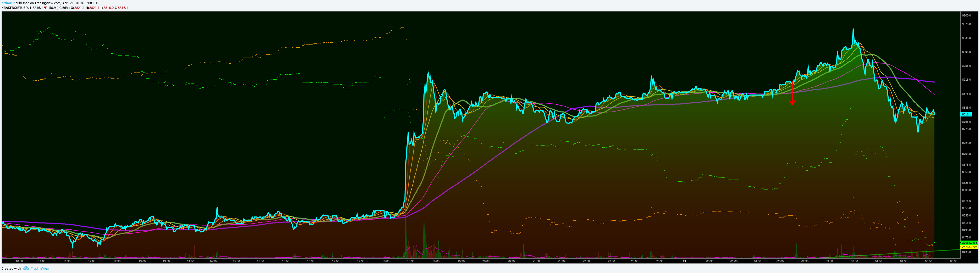Click the C:8816.1 close value

121,8
